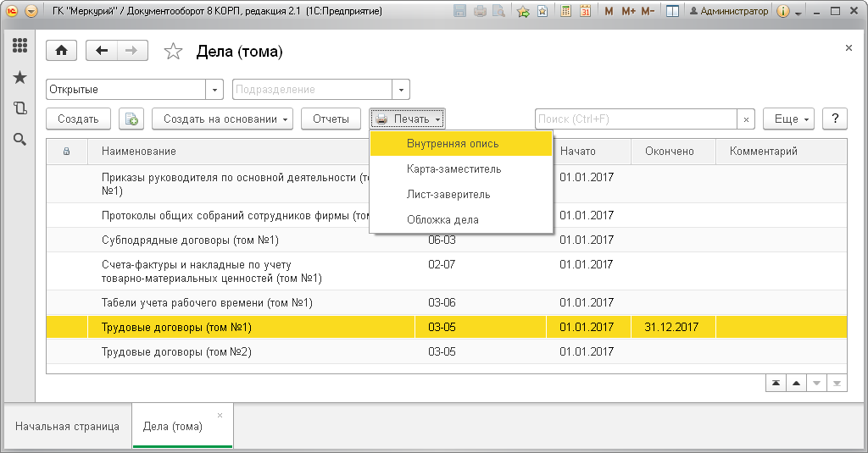Click M+ memory button
This screenshot has height=453, width=868.
[628, 11]
